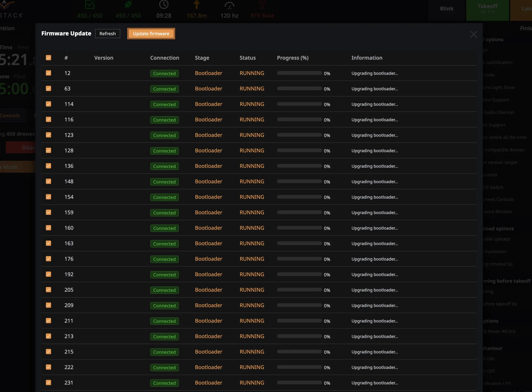Image resolution: width=532 pixels, height=392 pixels.
Task: Uncheck the checkbox for drone 128
Action: (48, 150)
